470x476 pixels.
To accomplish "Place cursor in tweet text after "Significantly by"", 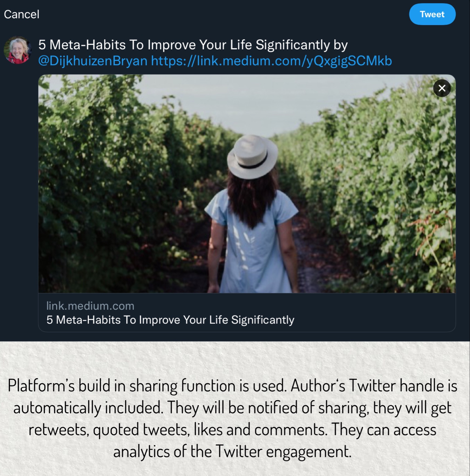I will coord(348,45).
